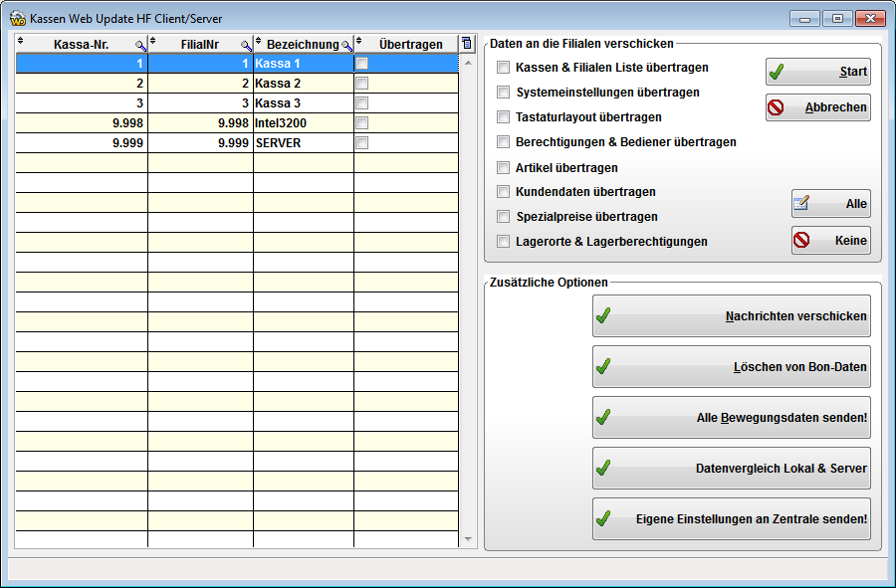896x588 pixels.
Task: Select the Intel3200 cell
Action: [304, 123]
